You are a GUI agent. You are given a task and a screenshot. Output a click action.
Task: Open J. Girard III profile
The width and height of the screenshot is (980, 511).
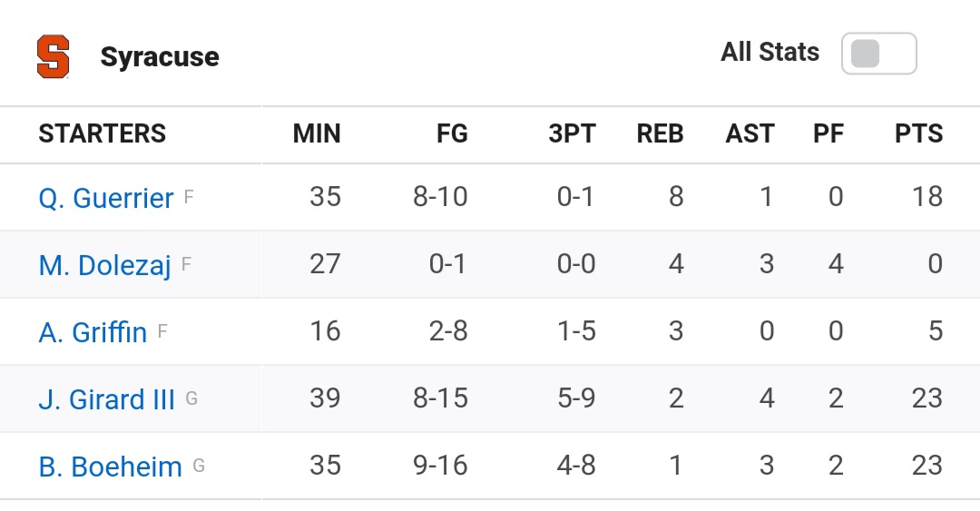coord(106,399)
